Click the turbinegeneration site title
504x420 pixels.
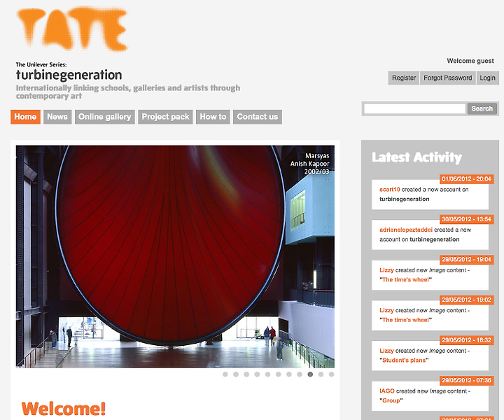point(69,75)
